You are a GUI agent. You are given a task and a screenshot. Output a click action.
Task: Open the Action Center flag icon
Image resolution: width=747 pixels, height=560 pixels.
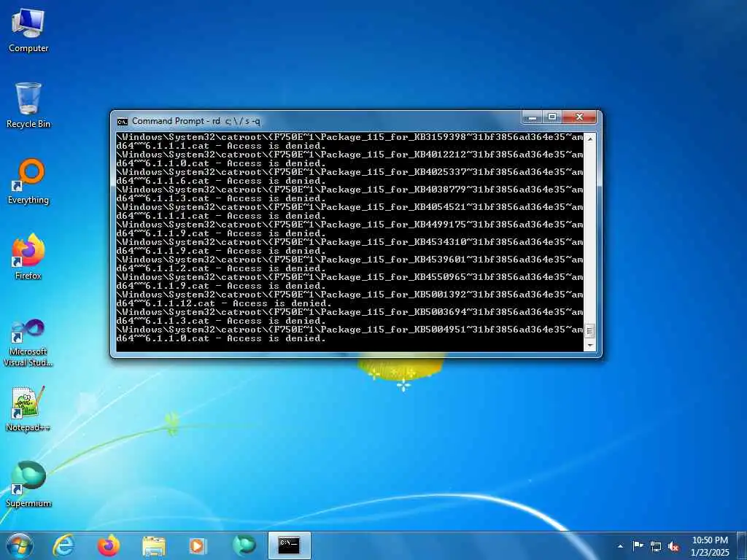point(638,546)
